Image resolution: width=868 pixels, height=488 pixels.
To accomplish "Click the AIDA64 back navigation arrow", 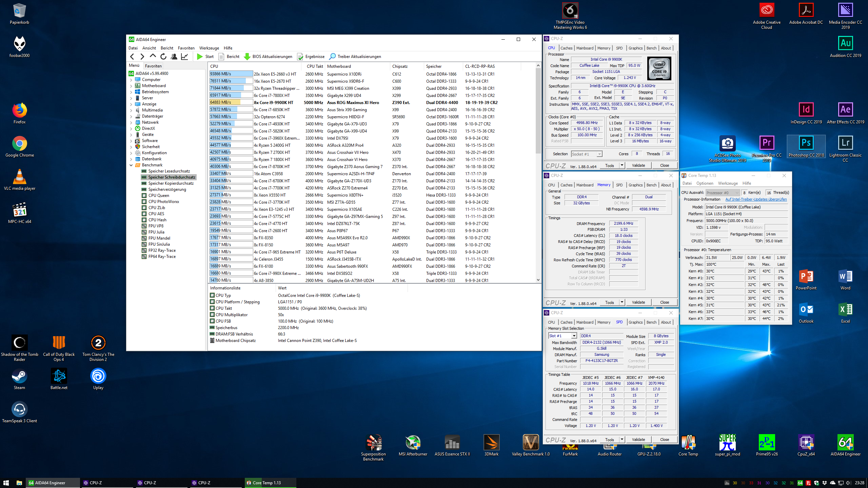I will coord(132,57).
